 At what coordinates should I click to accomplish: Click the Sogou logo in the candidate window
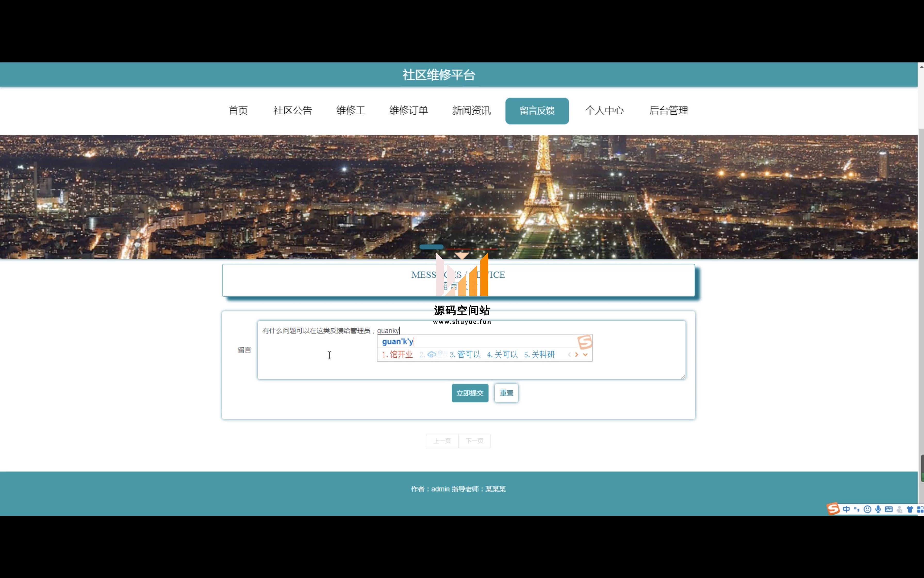584,342
